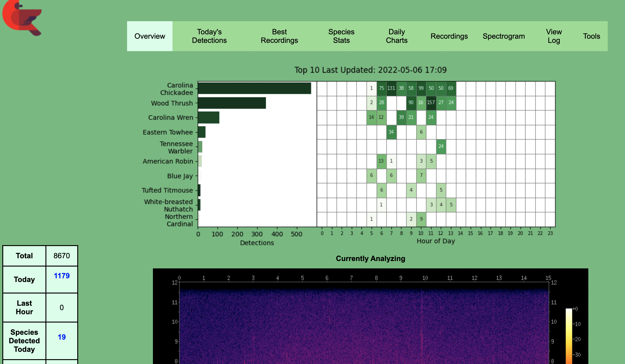Click the Hour of Day axis label

point(436,241)
